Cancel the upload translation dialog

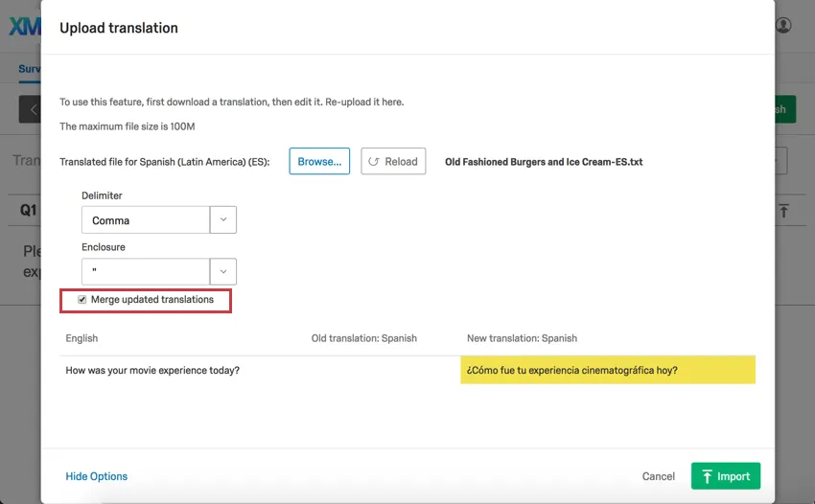coord(659,476)
